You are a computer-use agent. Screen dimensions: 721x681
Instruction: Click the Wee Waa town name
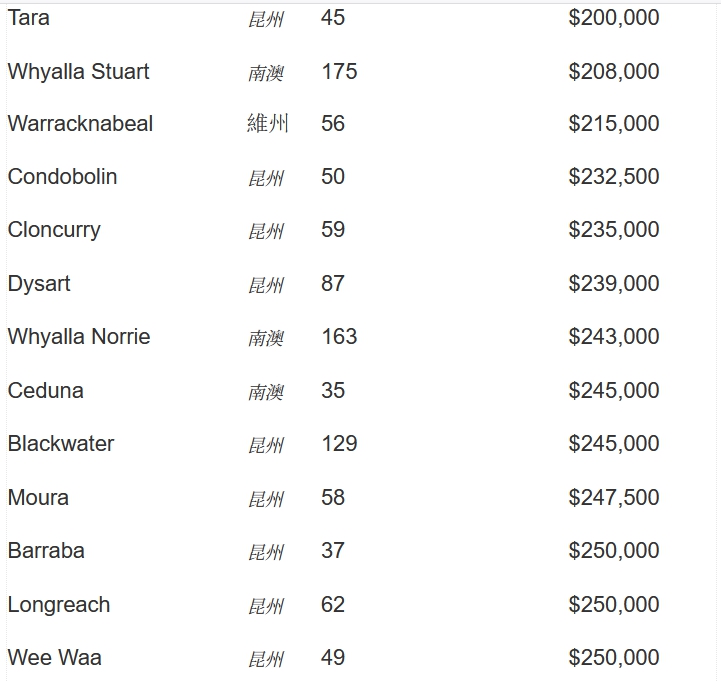[55, 658]
